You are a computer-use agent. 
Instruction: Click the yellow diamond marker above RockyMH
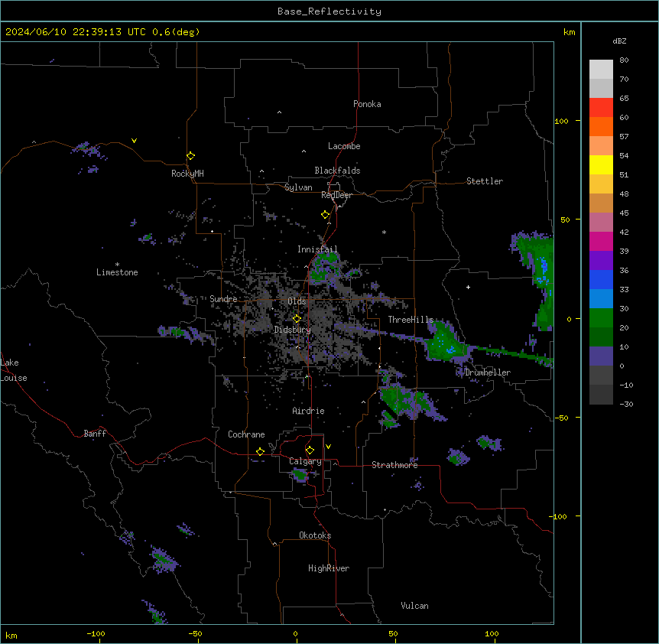click(190, 155)
